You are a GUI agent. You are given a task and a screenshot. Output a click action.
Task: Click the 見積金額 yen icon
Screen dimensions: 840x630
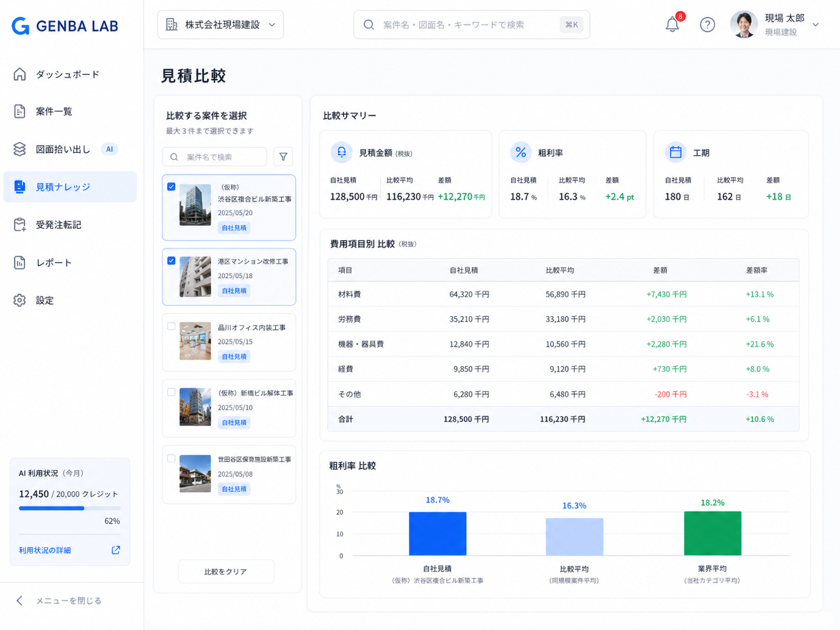point(342,152)
